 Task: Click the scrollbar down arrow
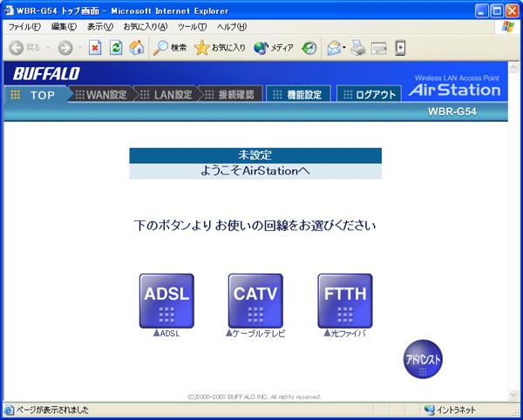tap(513, 395)
